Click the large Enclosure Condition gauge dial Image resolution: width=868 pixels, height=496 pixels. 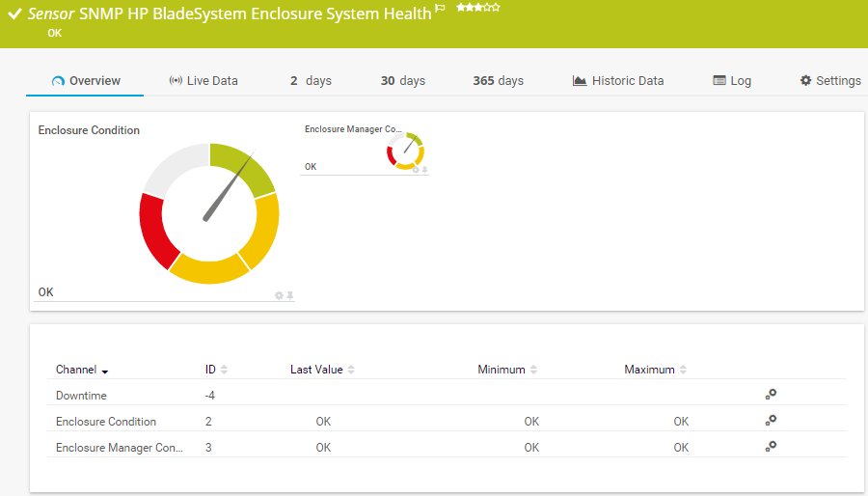[x=209, y=214]
